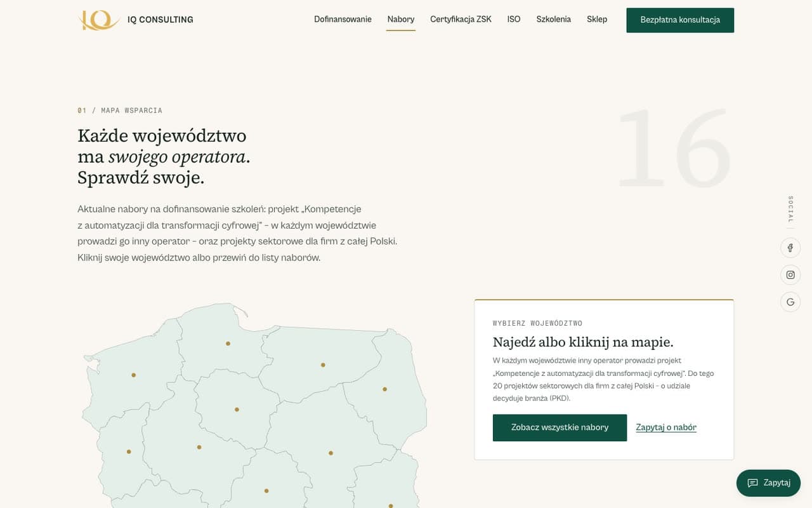812x508 pixels.
Task: Pick Zachodniopomorskie region dot on the map
Action: 133,375
